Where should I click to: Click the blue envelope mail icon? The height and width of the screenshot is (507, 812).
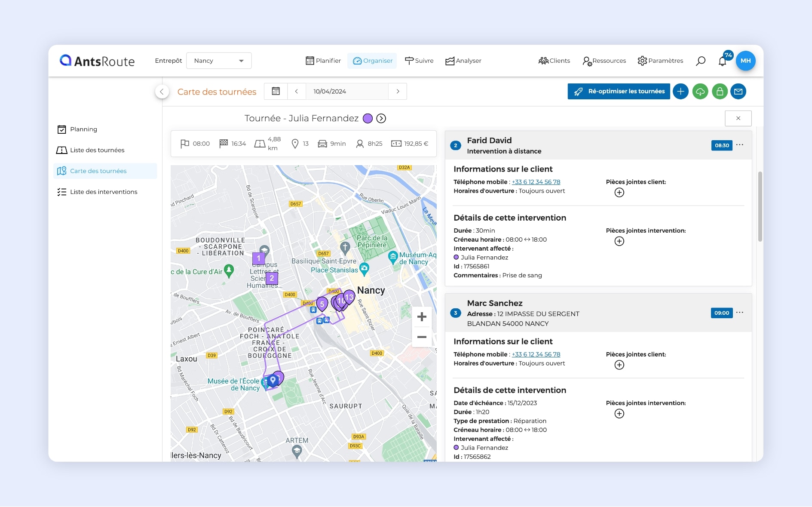tap(738, 92)
